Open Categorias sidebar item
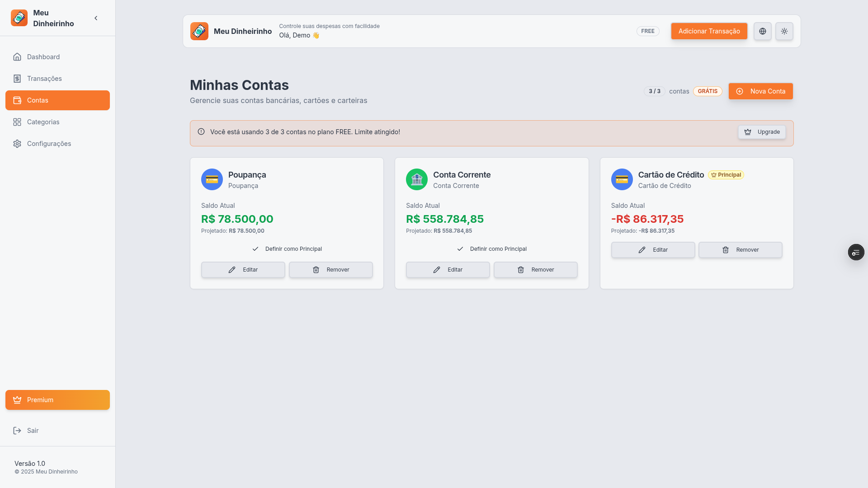The width and height of the screenshot is (868, 488). (x=43, y=122)
